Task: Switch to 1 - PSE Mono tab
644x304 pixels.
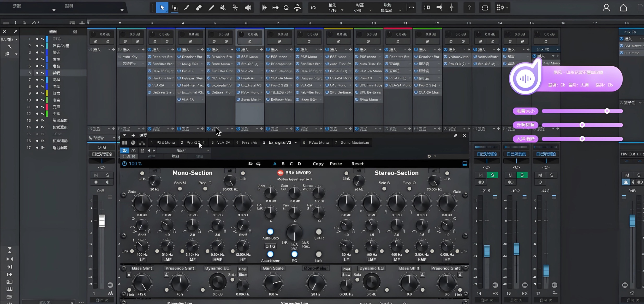Action: [163, 143]
